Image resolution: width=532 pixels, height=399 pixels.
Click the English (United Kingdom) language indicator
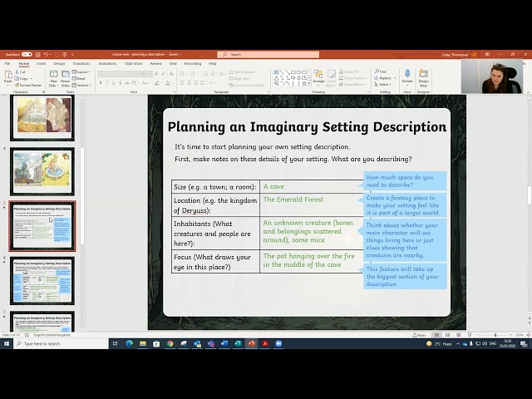point(52,335)
